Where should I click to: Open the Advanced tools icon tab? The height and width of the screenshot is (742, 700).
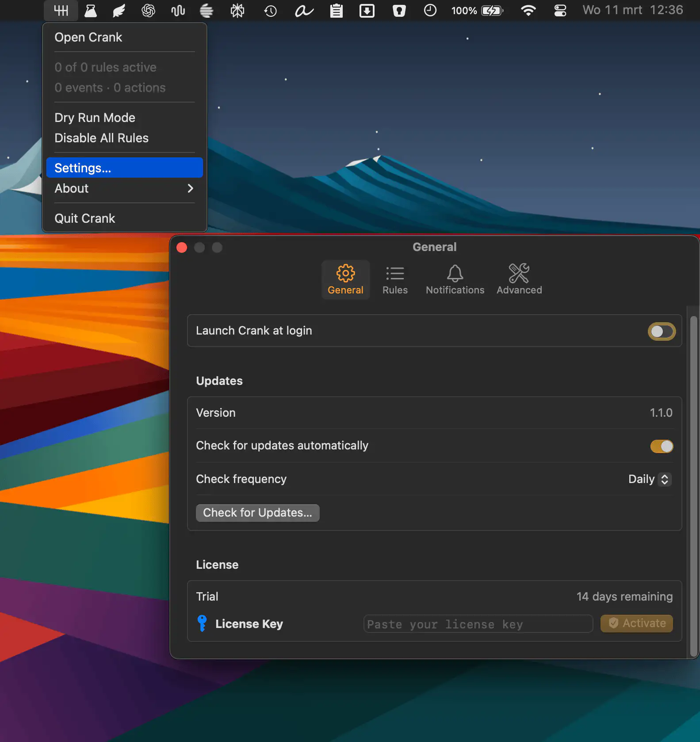(x=519, y=279)
